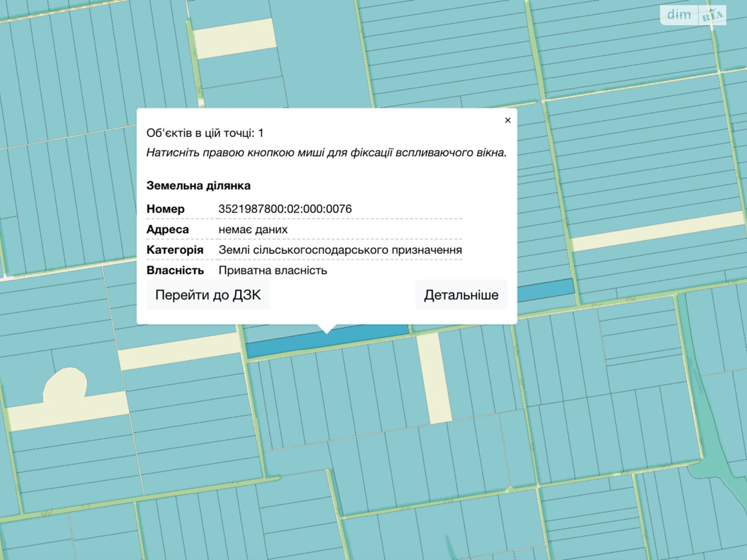This screenshot has height=560, width=747.
Task: Click the "Номер" field label
Action: (165, 209)
